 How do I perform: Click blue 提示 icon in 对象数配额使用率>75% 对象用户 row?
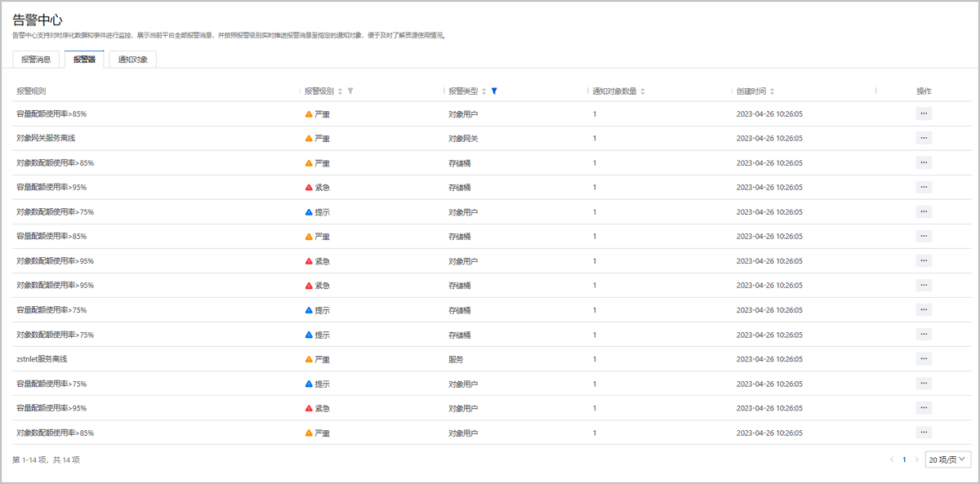309,212
